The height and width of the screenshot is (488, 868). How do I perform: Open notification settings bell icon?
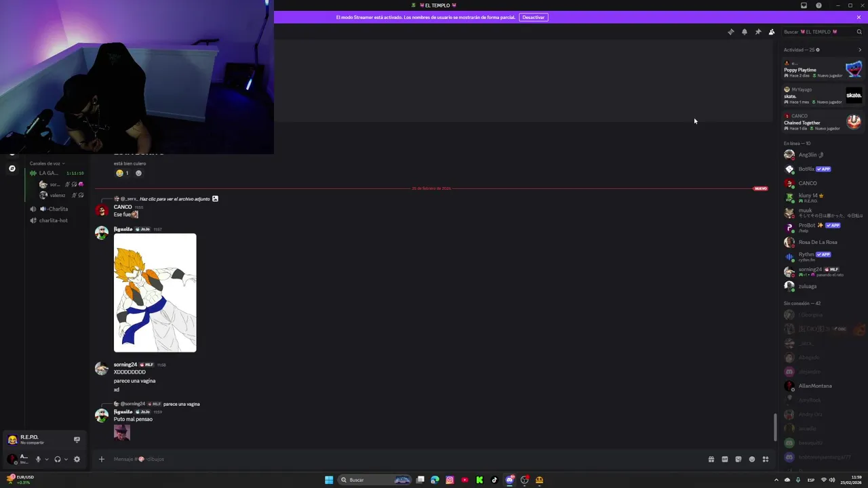pos(744,32)
